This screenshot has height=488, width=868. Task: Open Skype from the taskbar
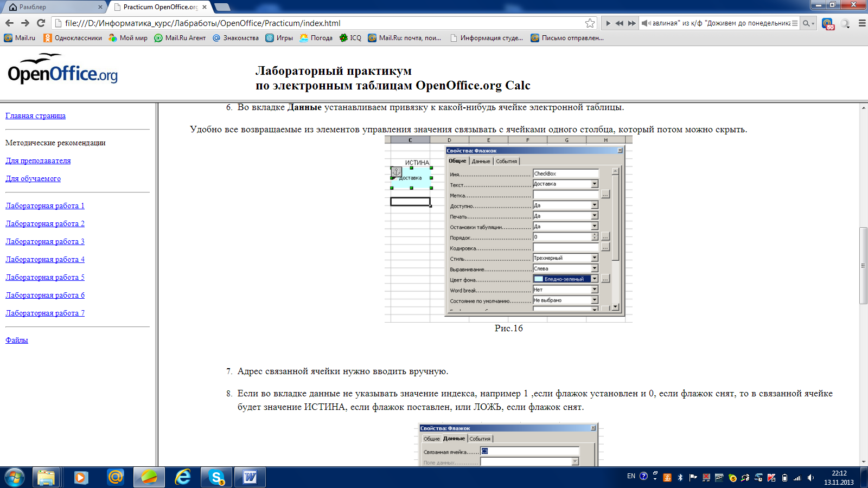coord(216,477)
